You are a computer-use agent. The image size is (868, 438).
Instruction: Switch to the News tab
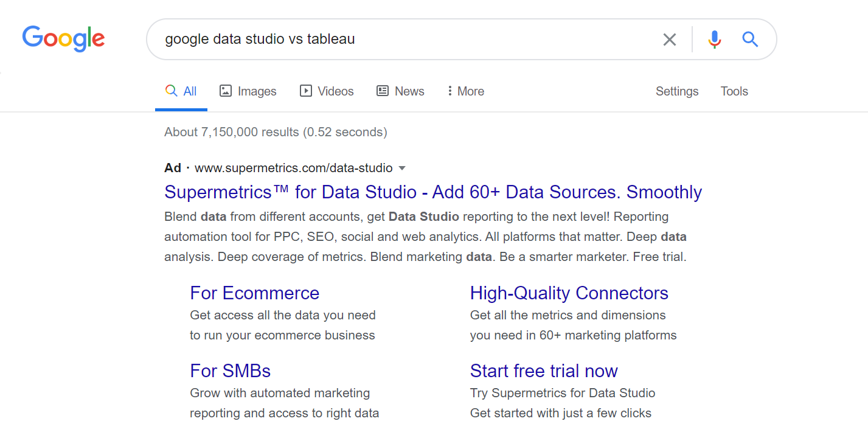click(x=400, y=91)
